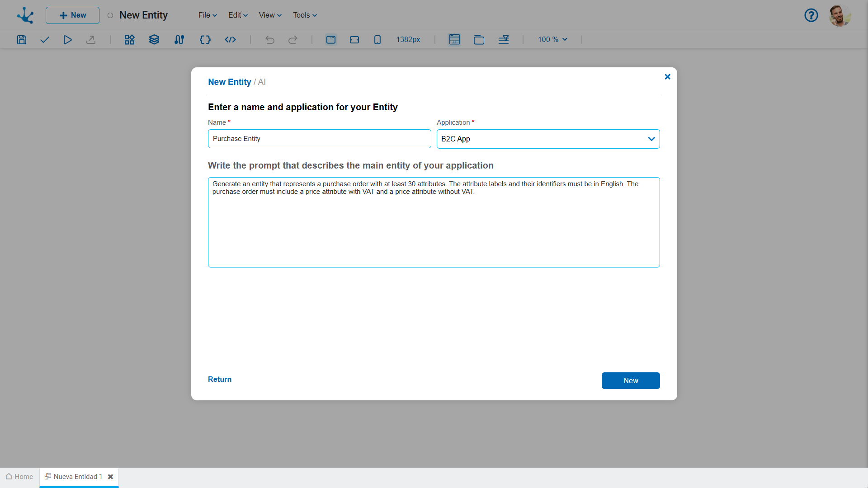Click the Name input field

[x=319, y=139]
